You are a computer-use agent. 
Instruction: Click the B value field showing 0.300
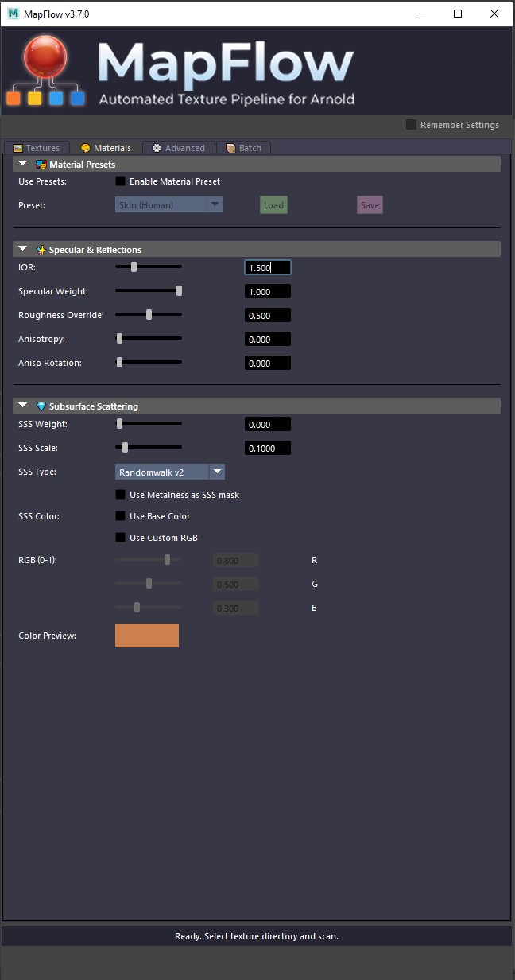coord(236,609)
